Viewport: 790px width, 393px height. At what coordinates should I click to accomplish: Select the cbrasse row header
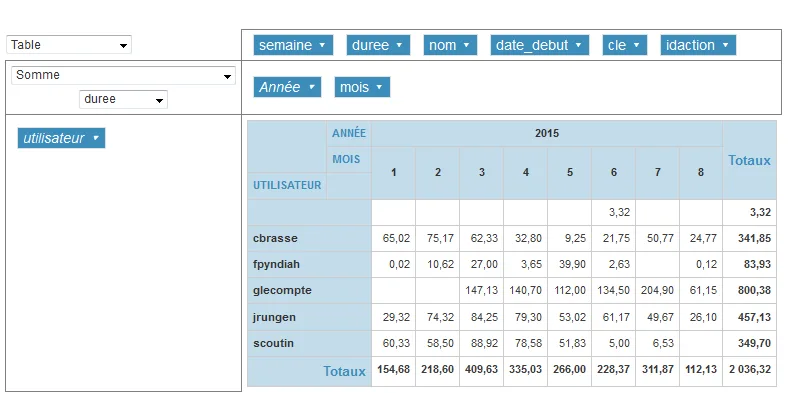pos(309,238)
